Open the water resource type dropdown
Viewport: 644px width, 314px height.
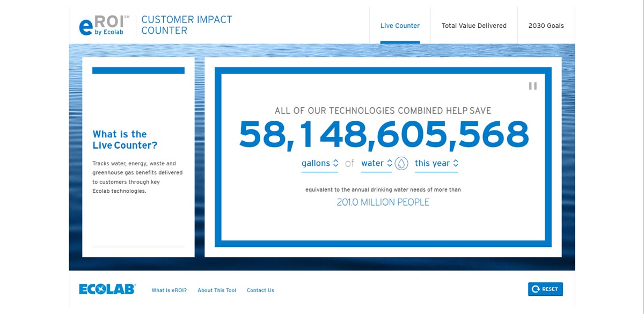click(x=377, y=163)
